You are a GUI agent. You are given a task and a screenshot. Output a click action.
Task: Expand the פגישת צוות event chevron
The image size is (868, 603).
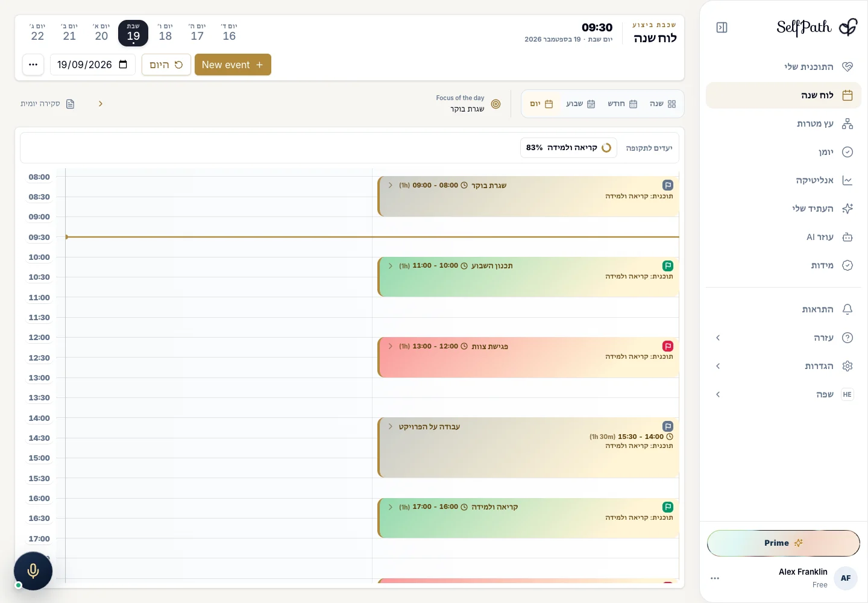(x=391, y=346)
